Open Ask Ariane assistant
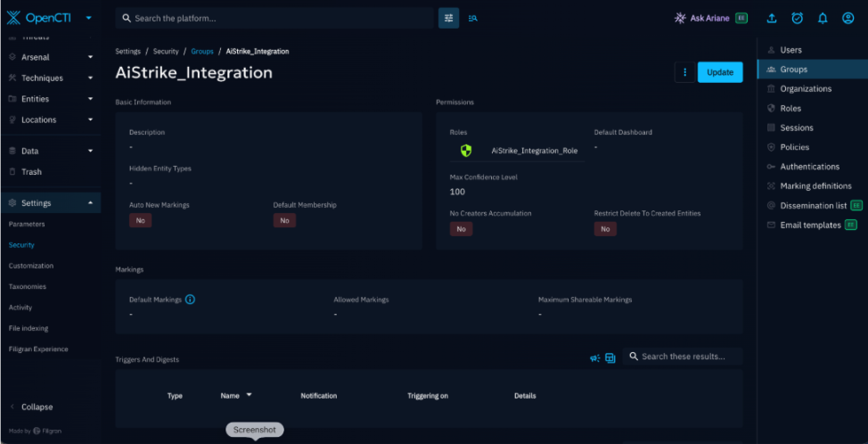 (x=711, y=18)
